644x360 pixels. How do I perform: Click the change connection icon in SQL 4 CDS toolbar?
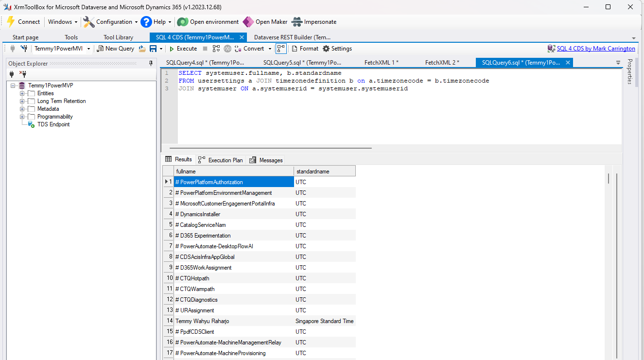24,49
